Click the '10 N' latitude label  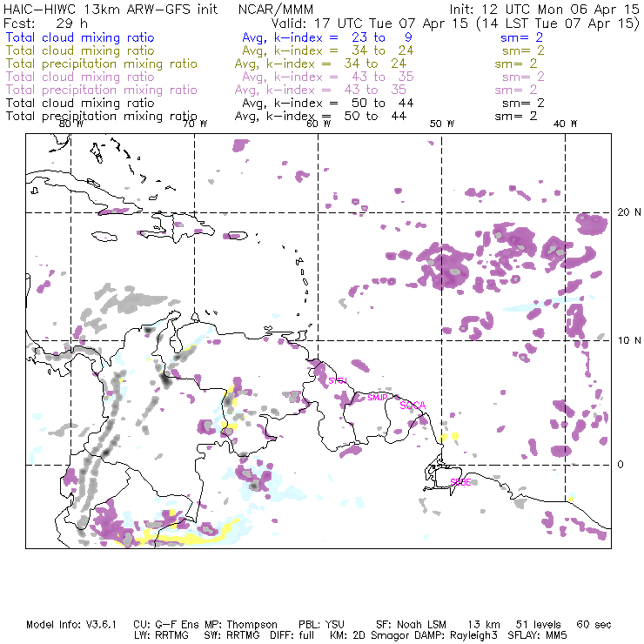click(x=629, y=340)
